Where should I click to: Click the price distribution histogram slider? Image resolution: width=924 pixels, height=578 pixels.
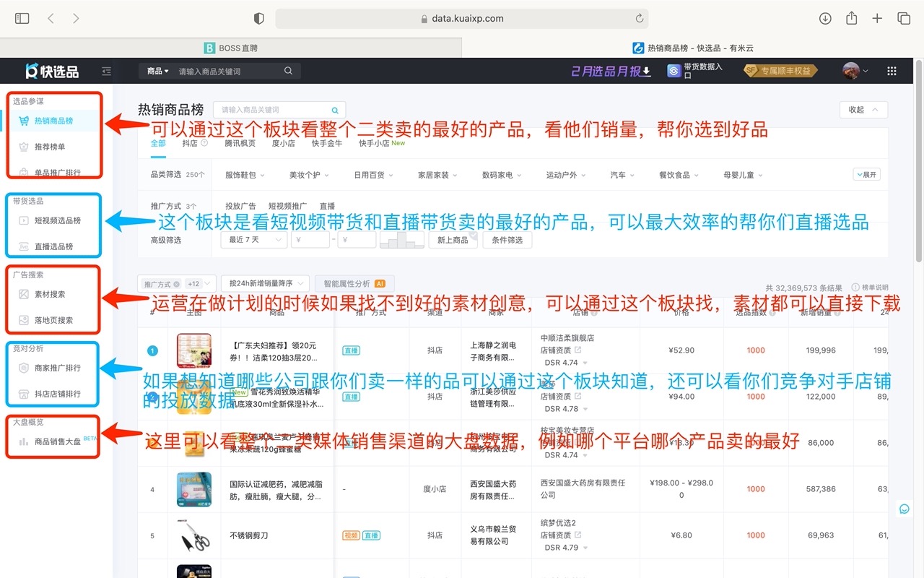point(402,240)
